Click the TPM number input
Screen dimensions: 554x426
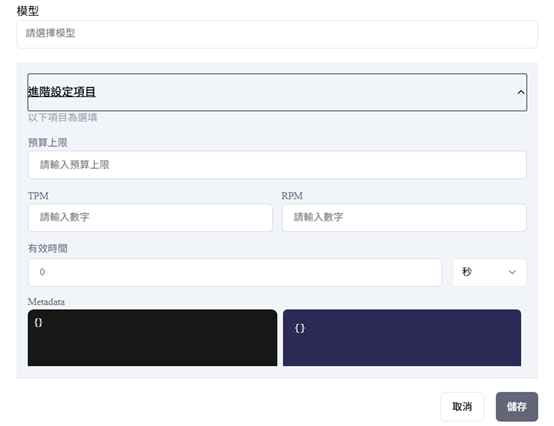150,217
